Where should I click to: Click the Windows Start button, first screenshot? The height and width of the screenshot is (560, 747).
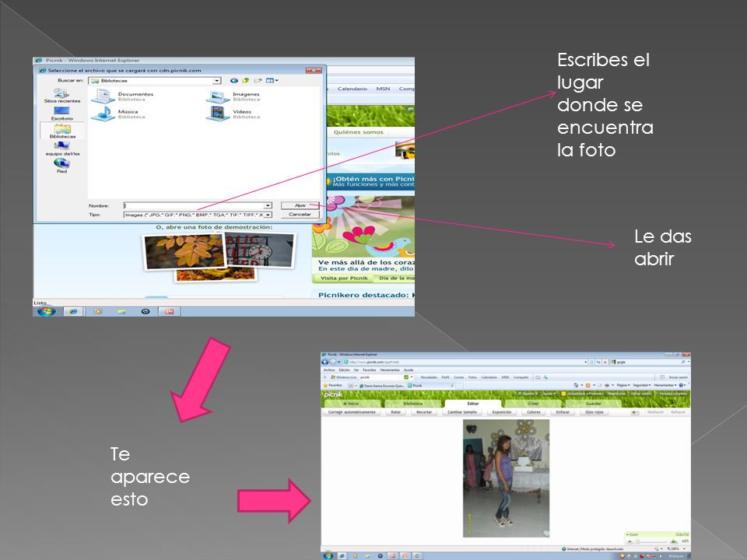point(46,311)
